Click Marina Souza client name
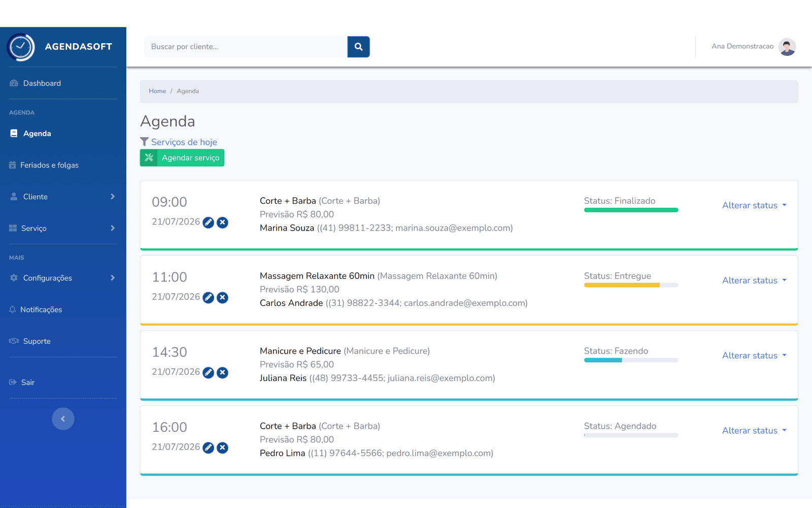Screen dimensions: 812x508 click(x=287, y=228)
